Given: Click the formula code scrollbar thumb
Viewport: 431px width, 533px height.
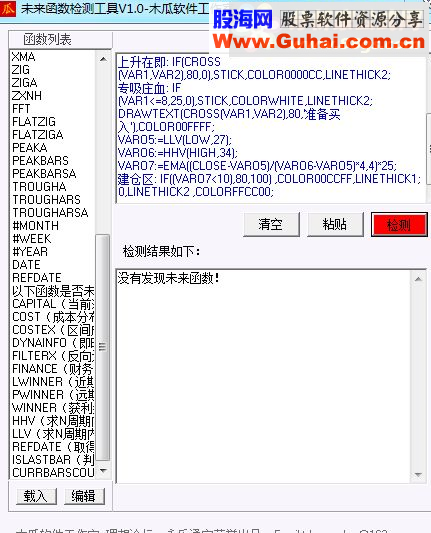Looking at the screenshot, I should tap(429, 149).
